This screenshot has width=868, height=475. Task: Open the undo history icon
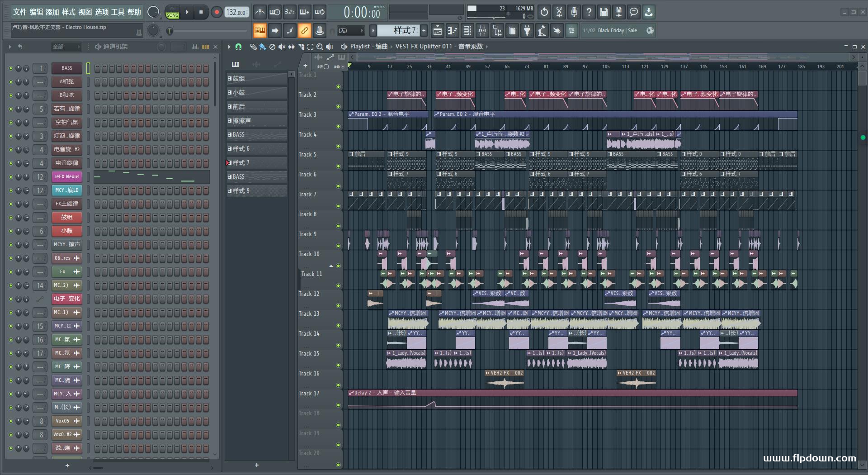click(544, 12)
